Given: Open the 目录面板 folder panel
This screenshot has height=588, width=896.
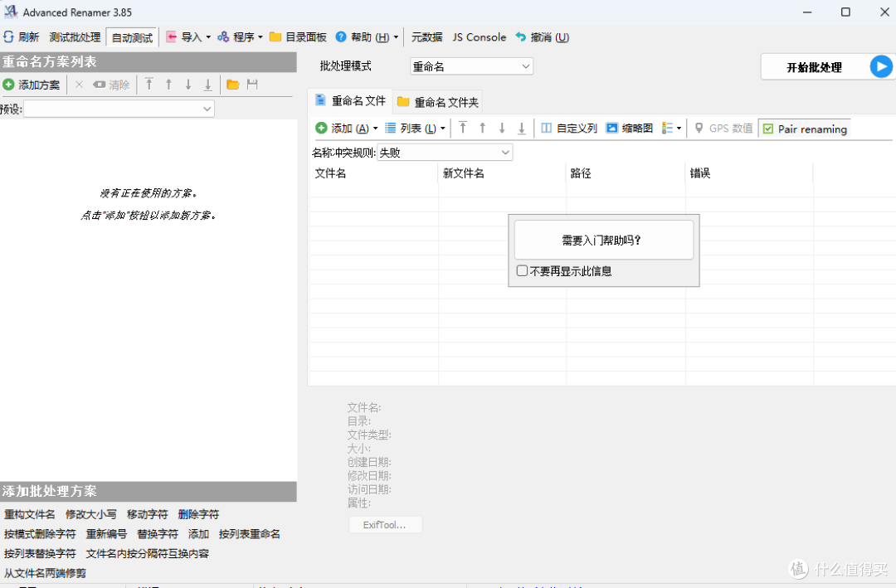Looking at the screenshot, I should coord(298,37).
